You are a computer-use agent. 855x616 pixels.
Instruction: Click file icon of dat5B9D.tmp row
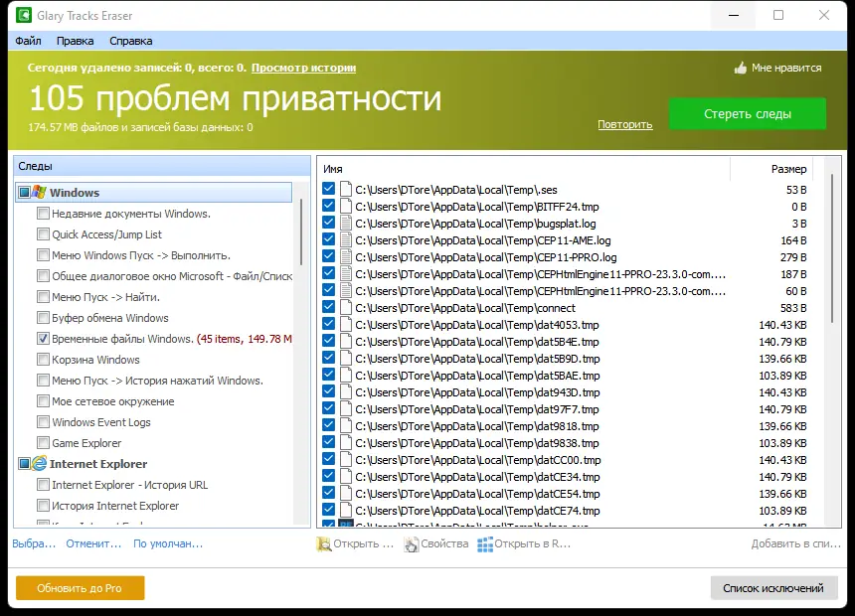point(346,358)
